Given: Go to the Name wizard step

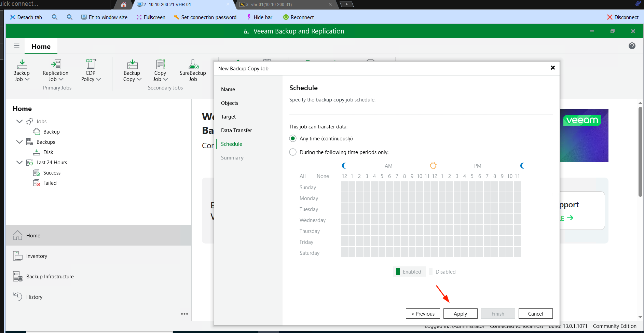Looking at the screenshot, I should (228, 89).
